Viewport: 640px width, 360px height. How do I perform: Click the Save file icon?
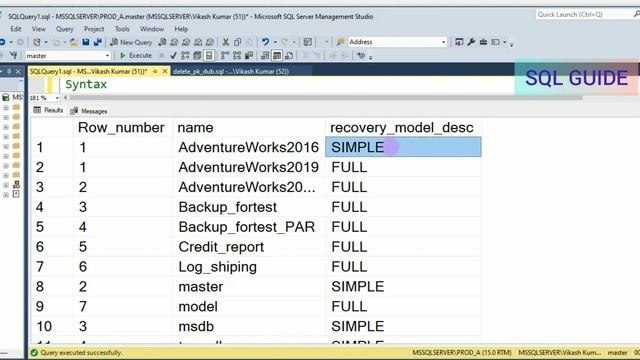86,42
